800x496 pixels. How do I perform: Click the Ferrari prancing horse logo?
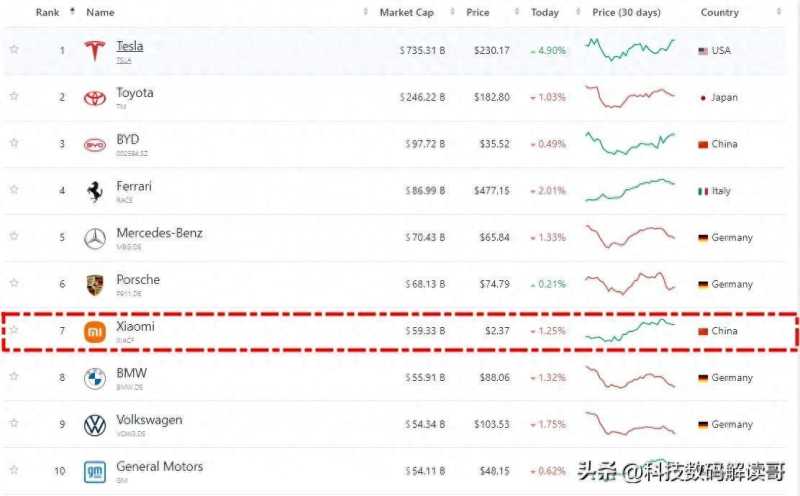(95, 191)
